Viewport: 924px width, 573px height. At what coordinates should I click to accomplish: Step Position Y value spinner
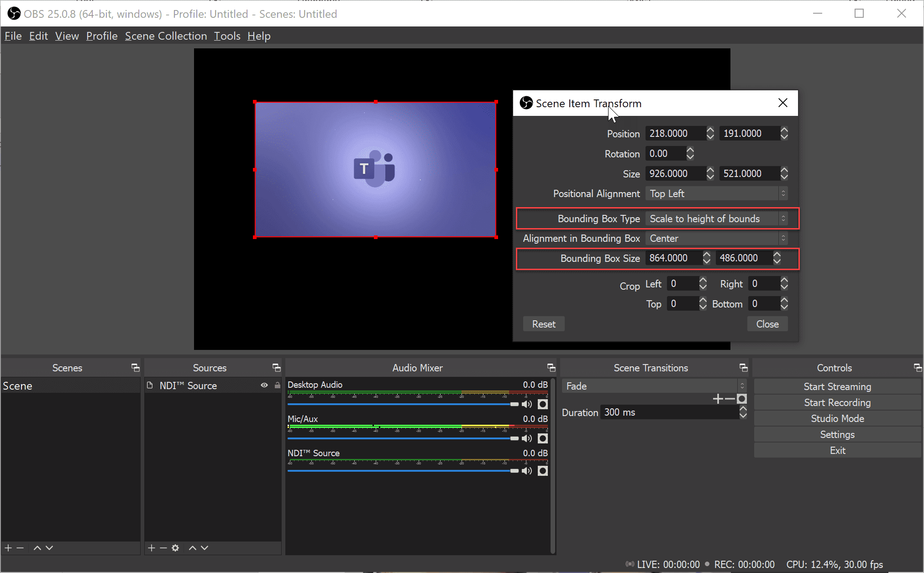click(x=784, y=133)
